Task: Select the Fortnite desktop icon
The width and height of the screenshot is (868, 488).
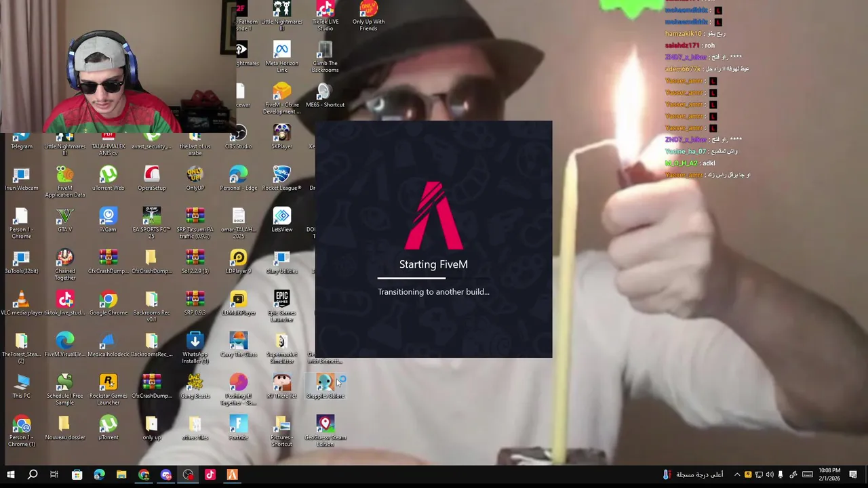Action: (239, 428)
